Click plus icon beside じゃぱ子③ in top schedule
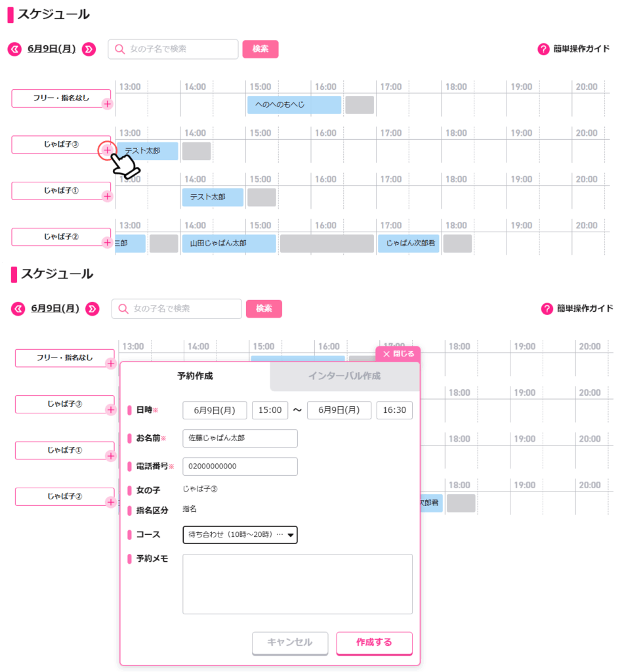The height and width of the screenshot is (672, 622). tap(107, 150)
